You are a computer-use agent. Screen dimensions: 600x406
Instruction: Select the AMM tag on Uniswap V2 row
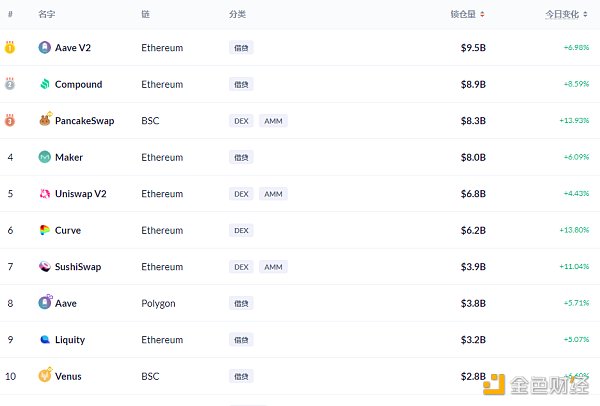(x=273, y=194)
